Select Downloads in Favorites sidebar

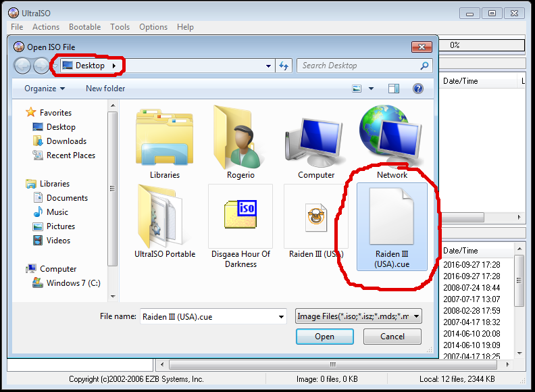[x=66, y=141]
